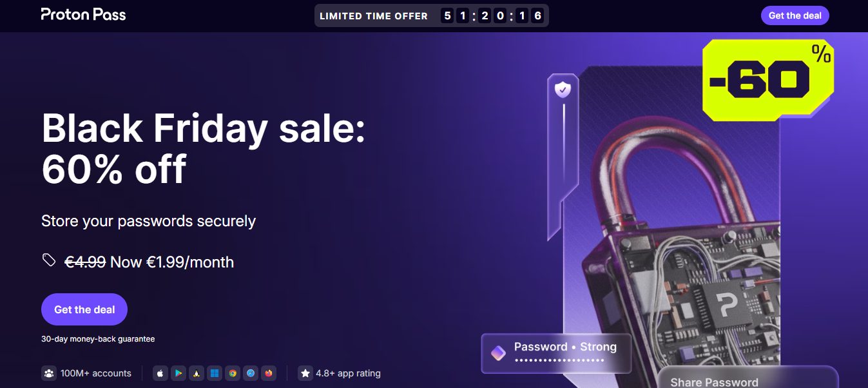The width and height of the screenshot is (868, 388).
Task: Click the Google Play store icon
Action: [x=178, y=373]
